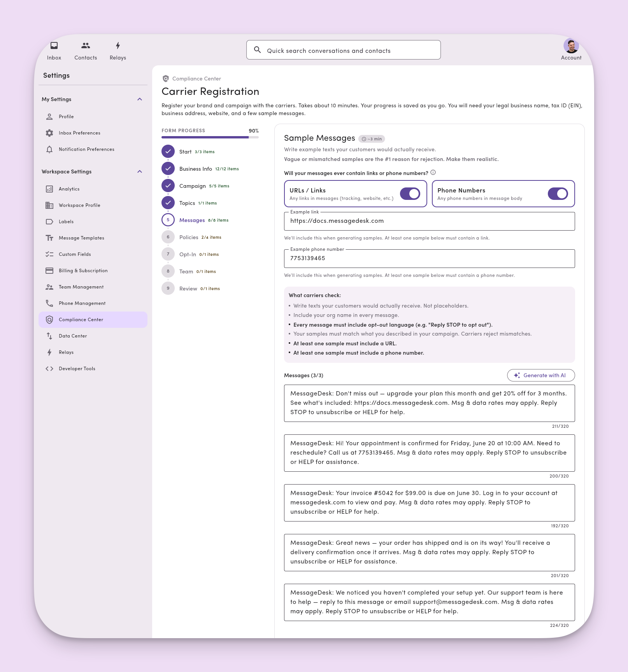The width and height of the screenshot is (628, 672).
Task: Open the Profile settings page
Action: pyautogui.click(x=93, y=117)
